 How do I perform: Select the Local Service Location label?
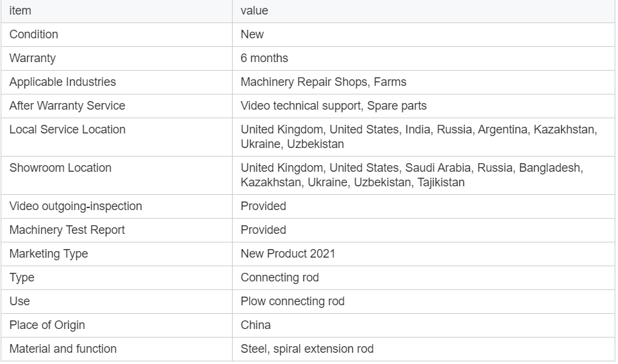tap(67, 129)
